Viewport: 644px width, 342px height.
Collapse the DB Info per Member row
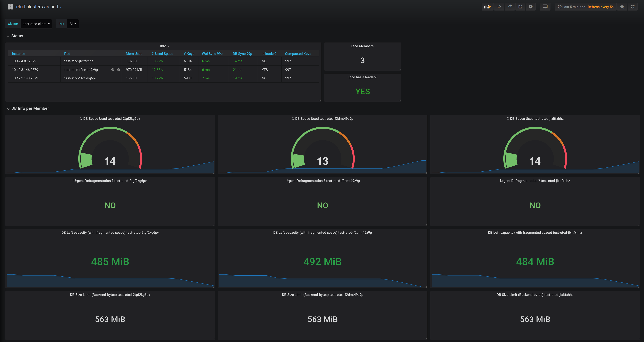click(30, 109)
